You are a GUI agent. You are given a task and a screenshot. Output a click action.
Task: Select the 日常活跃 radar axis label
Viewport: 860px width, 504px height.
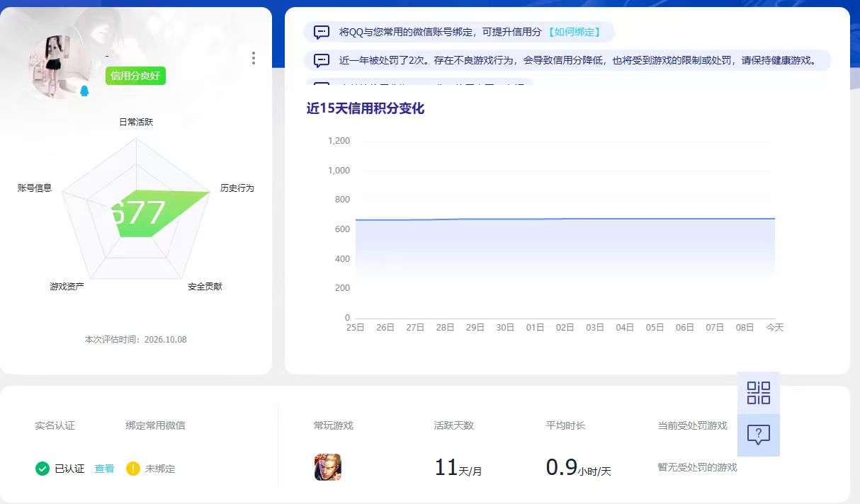136,122
